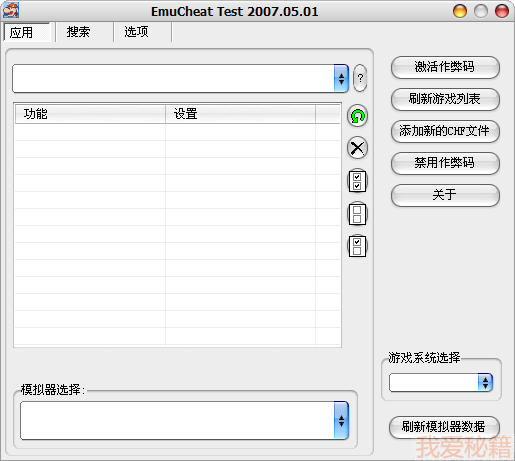The width and height of the screenshot is (515, 461).
Task: Click the 添加新的CHF文件 button
Action: click(x=445, y=131)
